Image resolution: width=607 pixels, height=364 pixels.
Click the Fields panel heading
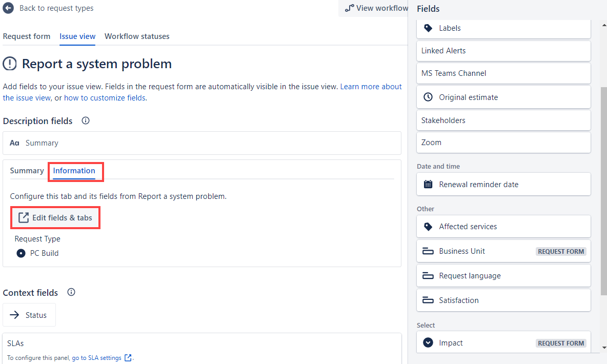[428, 9]
